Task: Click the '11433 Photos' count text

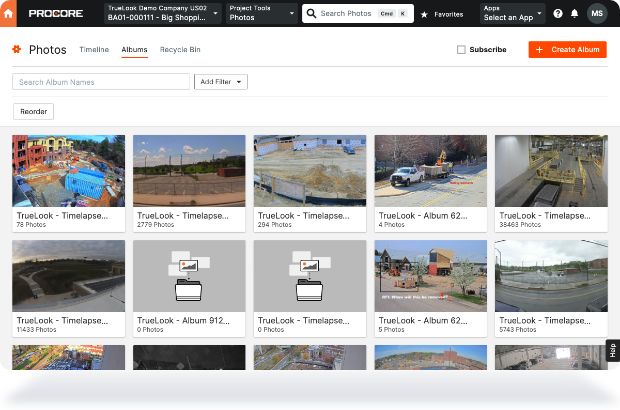Action: [36, 329]
